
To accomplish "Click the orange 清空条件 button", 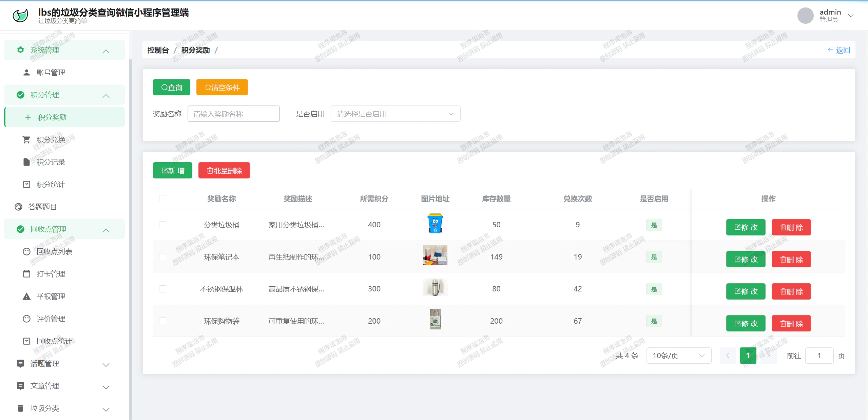I will (x=222, y=87).
